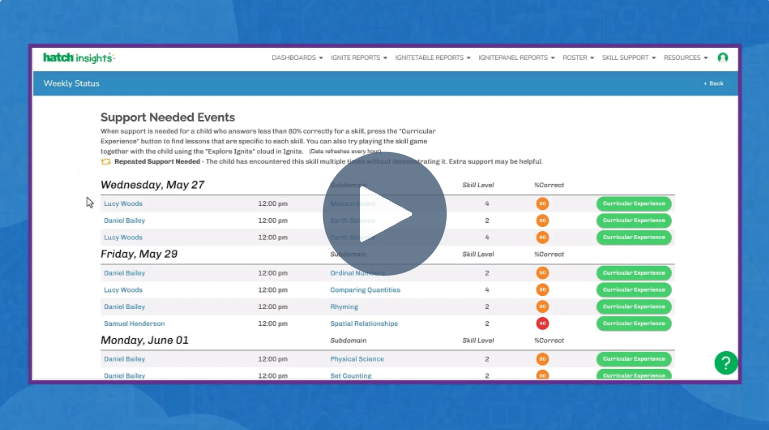Screen dimensions: 769x430
Task: Open Curricular Experience for Physical Science
Action: [x=634, y=359]
